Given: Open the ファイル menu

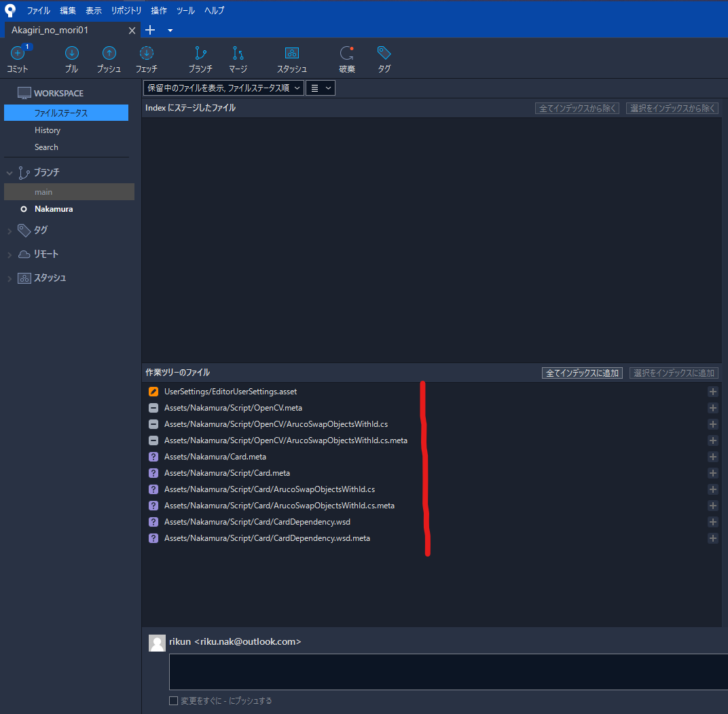Looking at the screenshot, I should tap(38, 10).
